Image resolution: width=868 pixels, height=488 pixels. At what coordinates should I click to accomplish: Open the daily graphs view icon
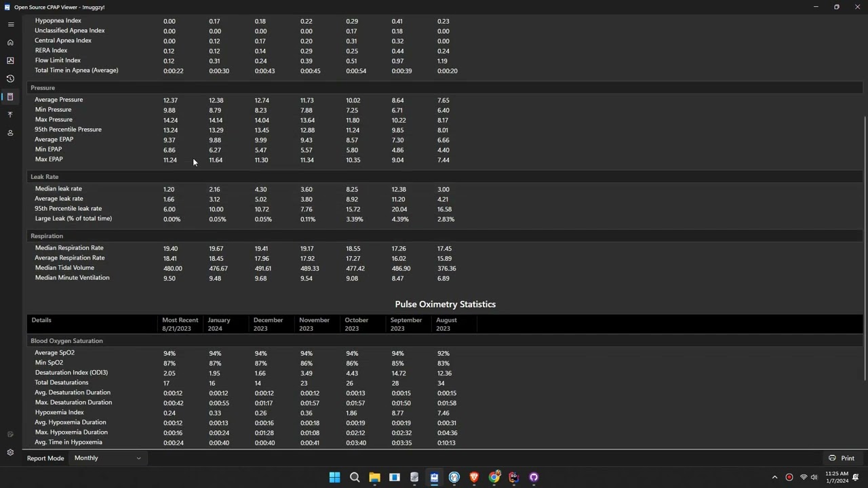[10, 60]
